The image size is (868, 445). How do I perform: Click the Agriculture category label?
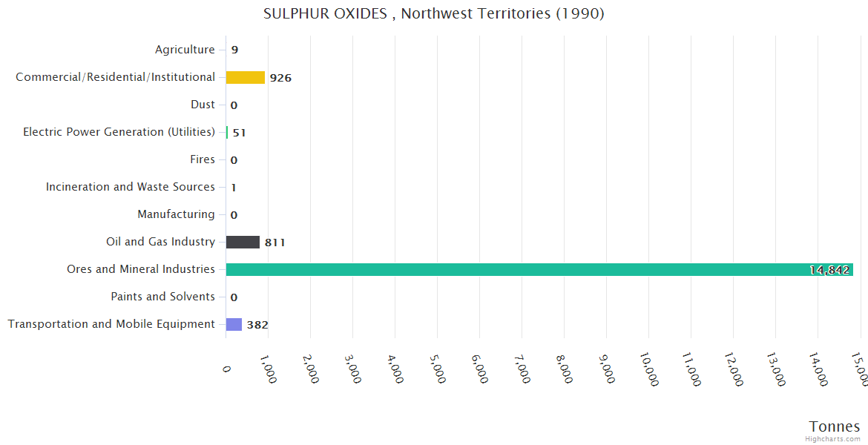185,50
